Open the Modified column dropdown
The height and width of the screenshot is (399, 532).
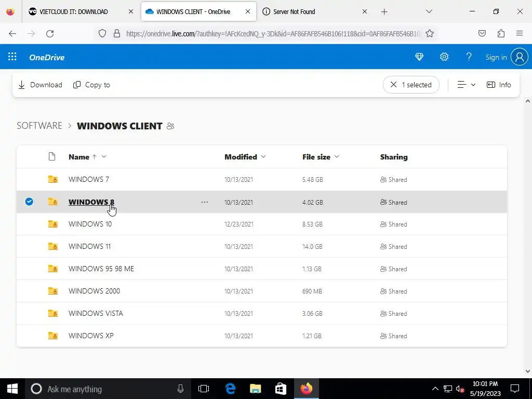(x=263, y=156)
